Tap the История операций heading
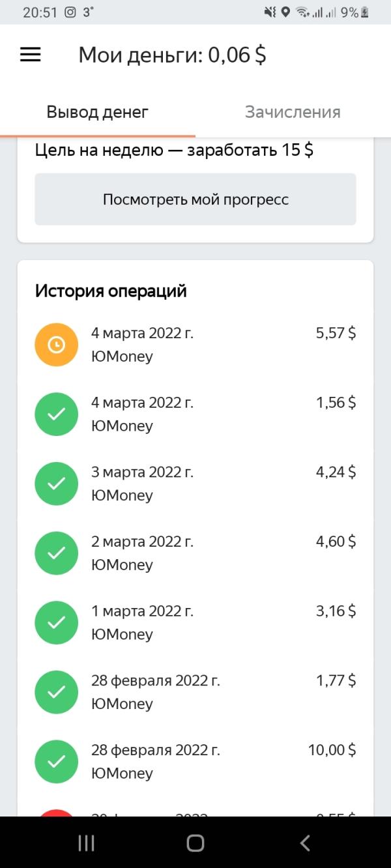 pos(111,291)
